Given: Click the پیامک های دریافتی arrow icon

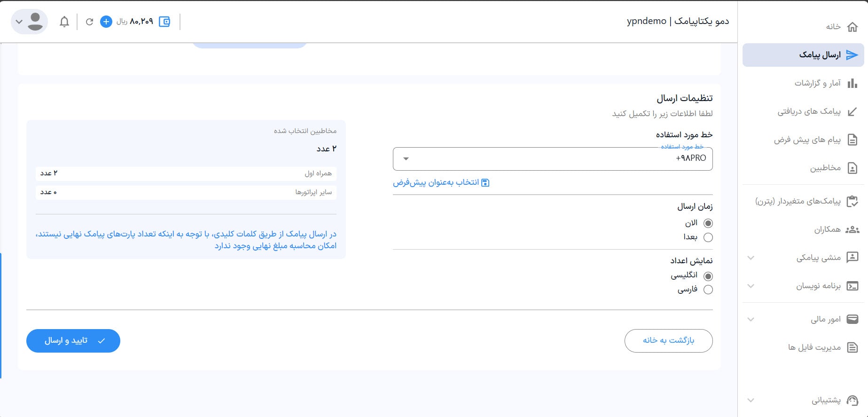Looking at the screenshot, I should pyautogui.click(x=852, y=112).
